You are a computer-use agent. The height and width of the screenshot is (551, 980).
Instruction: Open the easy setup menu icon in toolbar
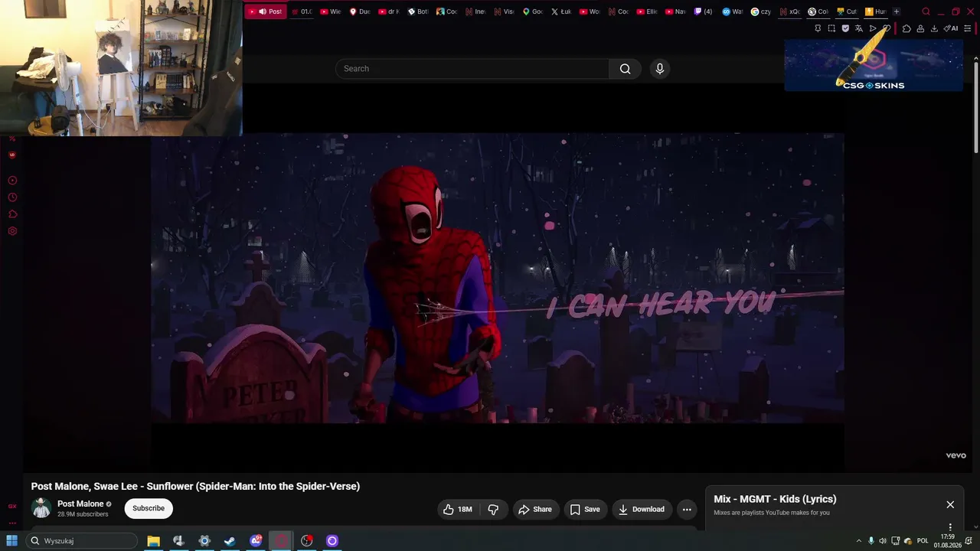point(968,29)
